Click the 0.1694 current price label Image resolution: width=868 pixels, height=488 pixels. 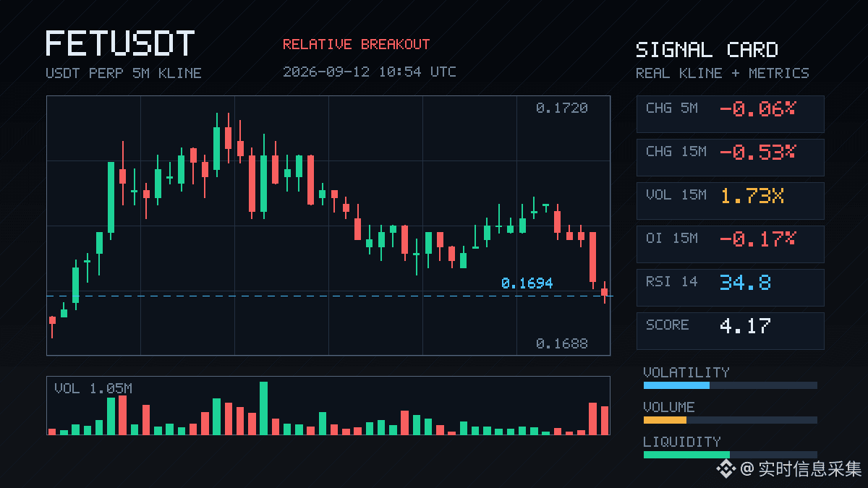(x=527, y=283)
